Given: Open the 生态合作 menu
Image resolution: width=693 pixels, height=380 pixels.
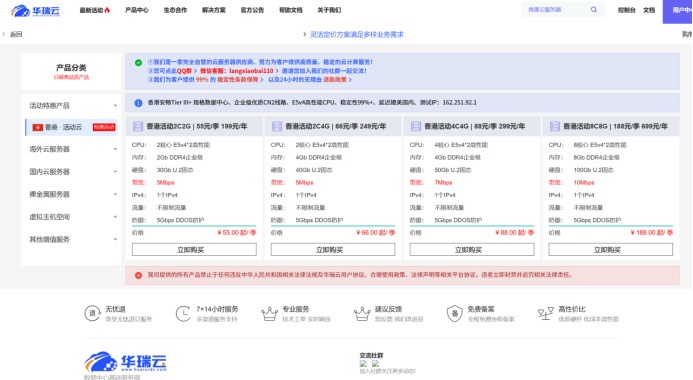Looking at the screenshot, I should click(175, 10).
